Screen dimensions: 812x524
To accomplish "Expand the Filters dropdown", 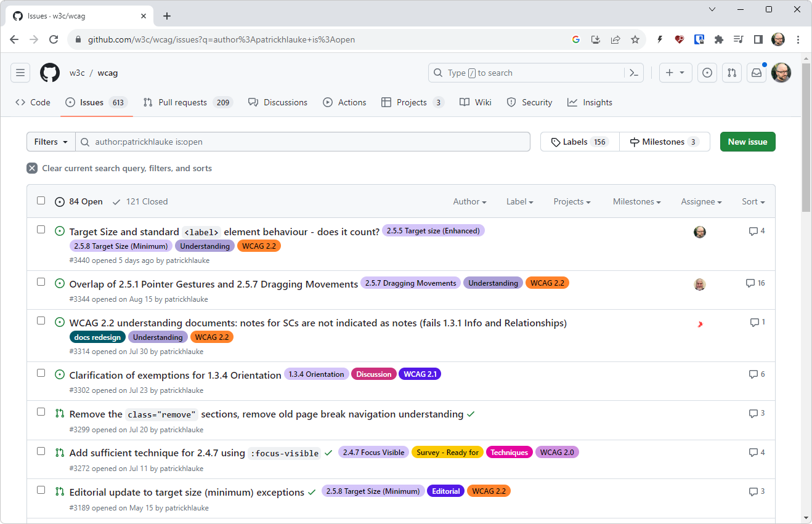I will 51,142.
